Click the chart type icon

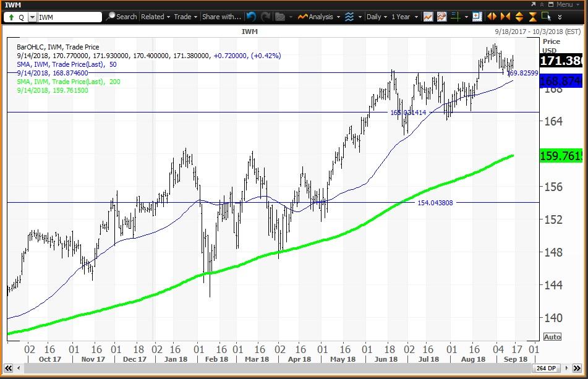[428, 17]
